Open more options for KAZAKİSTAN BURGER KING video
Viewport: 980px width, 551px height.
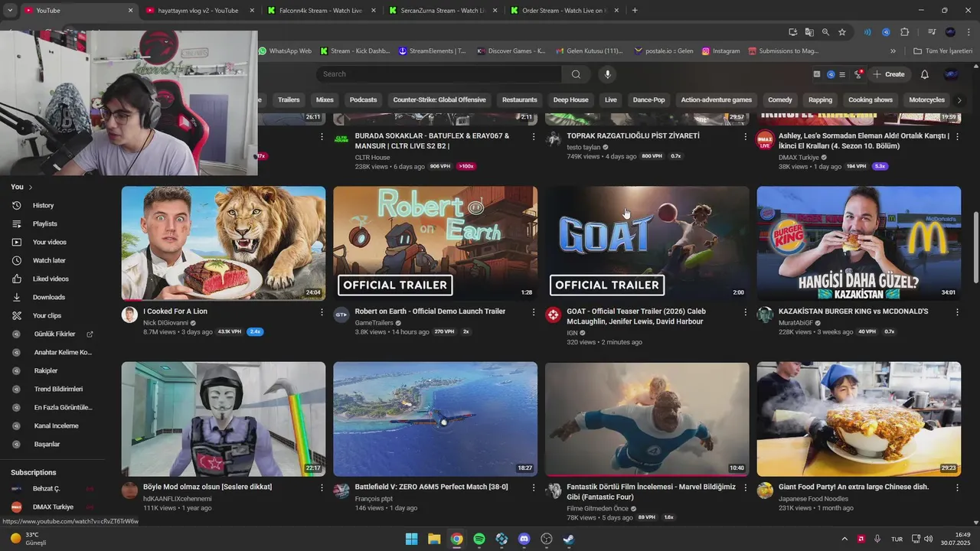(x=957, y=312)
